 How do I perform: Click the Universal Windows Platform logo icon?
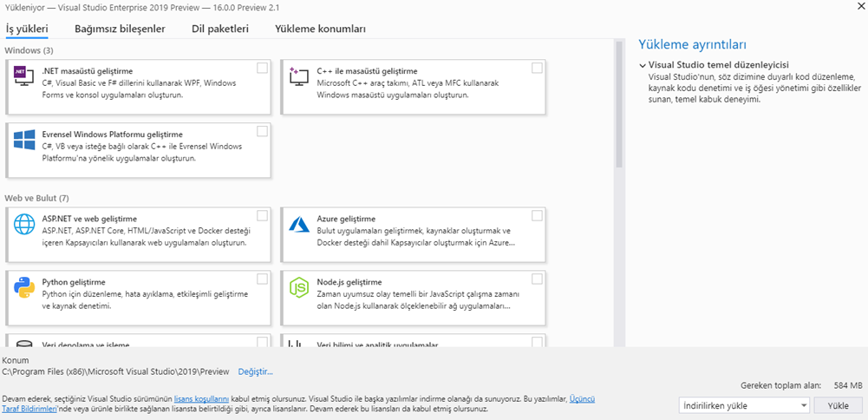(24, 140)
